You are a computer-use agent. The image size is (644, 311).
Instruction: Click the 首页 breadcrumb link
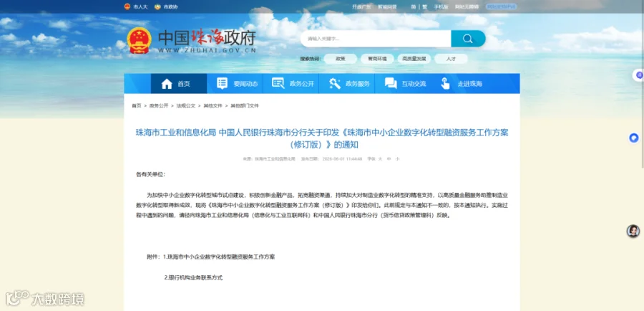tap(137, 106)
